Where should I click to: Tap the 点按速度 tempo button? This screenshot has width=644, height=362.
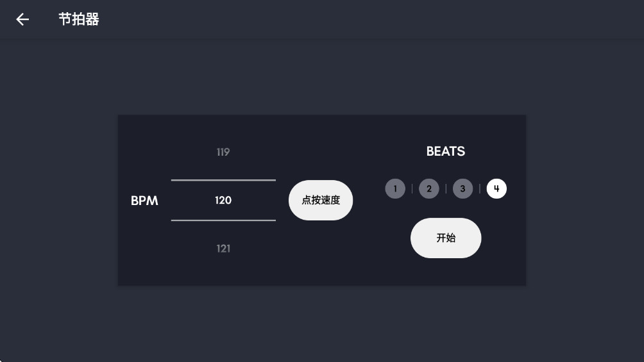[321, 201]
